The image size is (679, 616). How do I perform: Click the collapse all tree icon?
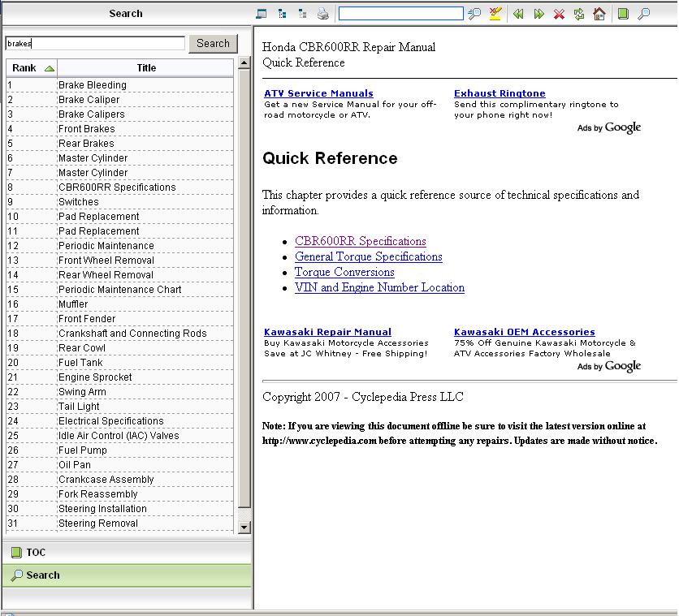click(x=303, y=14)
